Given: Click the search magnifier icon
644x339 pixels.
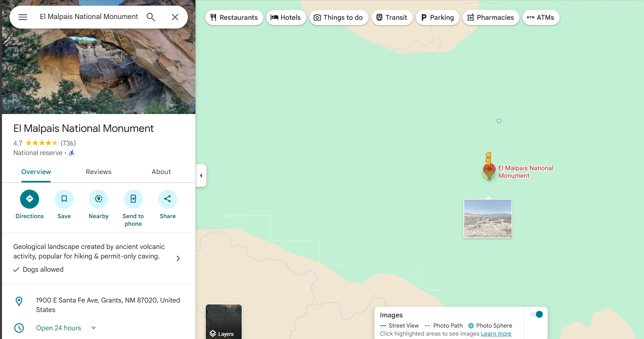Looking at the screenshot, I should click(151, 17).
